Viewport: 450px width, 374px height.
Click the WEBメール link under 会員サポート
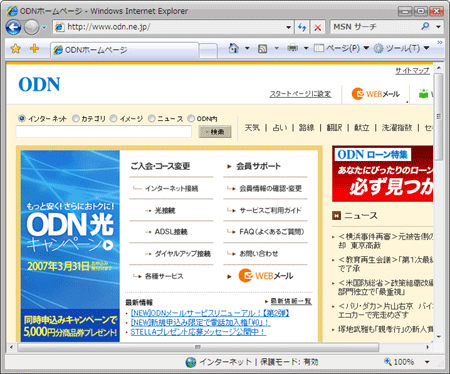[266, 276]
